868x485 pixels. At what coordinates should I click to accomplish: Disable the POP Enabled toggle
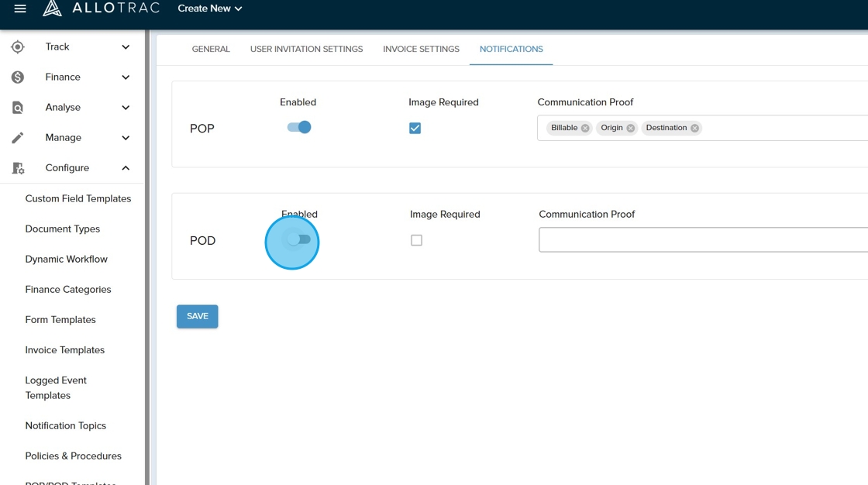299,128
